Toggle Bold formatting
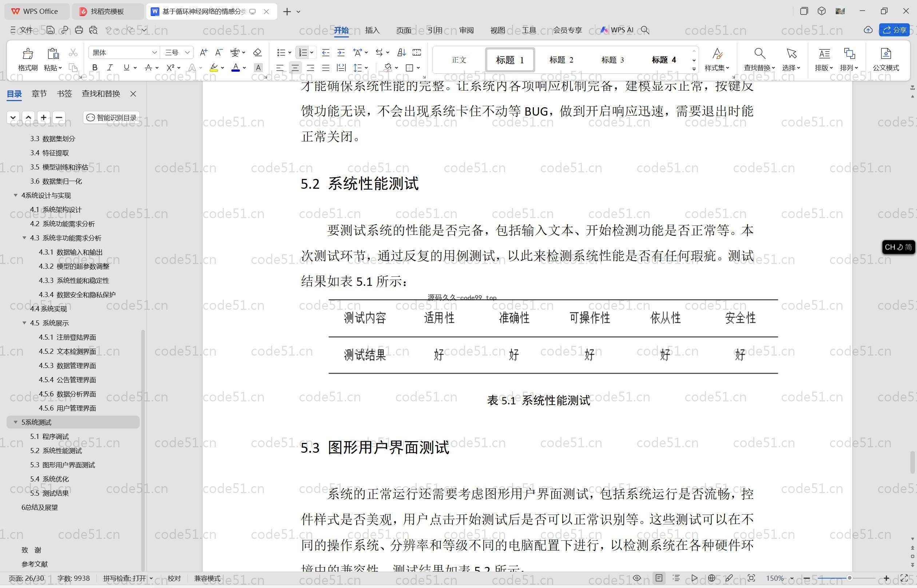 (95, 68)
